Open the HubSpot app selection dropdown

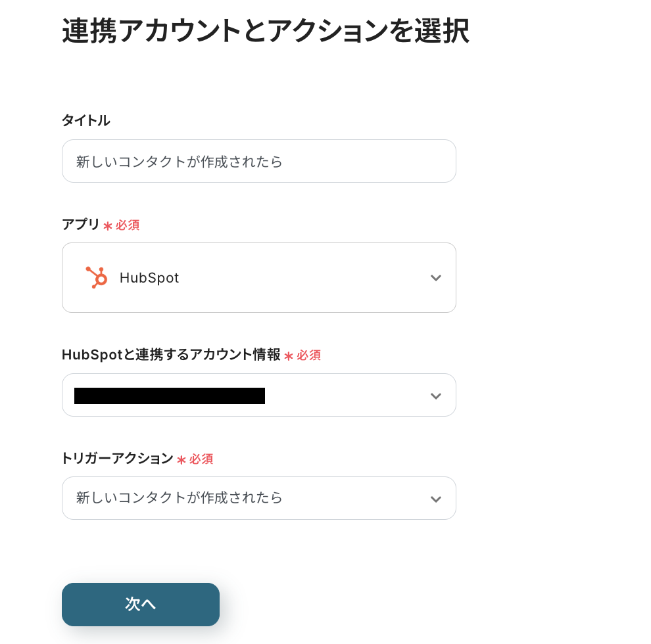258,277
